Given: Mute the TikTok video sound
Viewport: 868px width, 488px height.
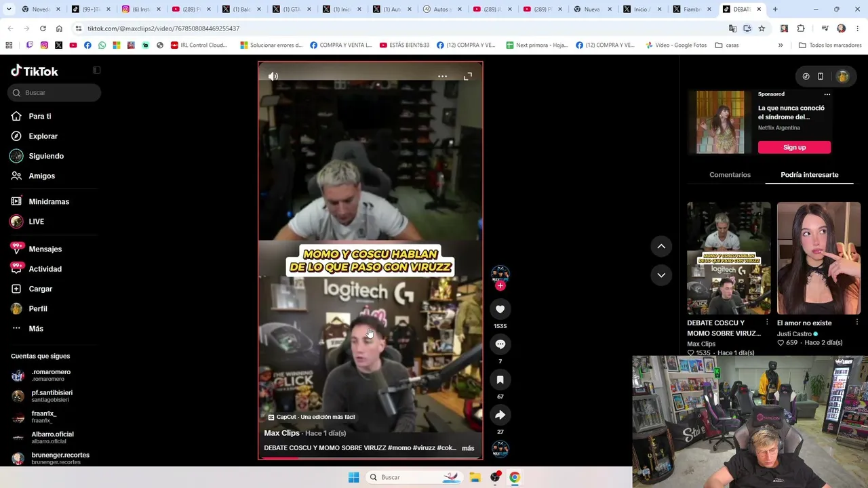Looking at the screenshot, I should pos(273,76).
